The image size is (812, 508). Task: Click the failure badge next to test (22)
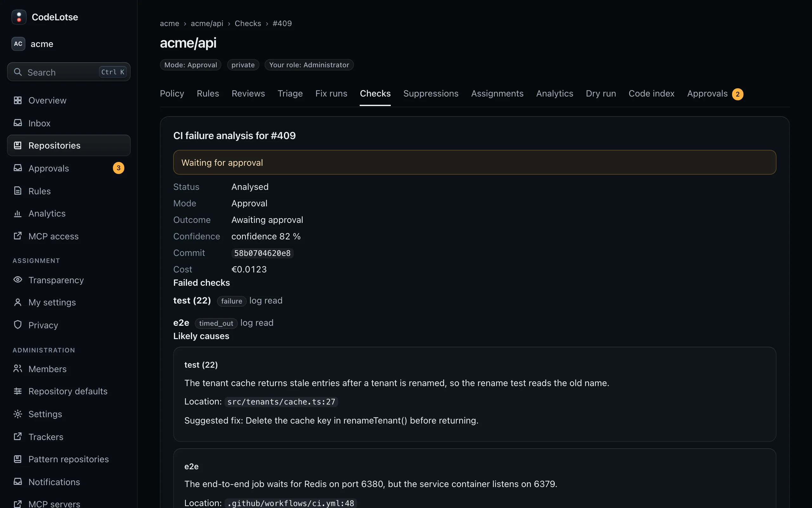click(232, 301)
